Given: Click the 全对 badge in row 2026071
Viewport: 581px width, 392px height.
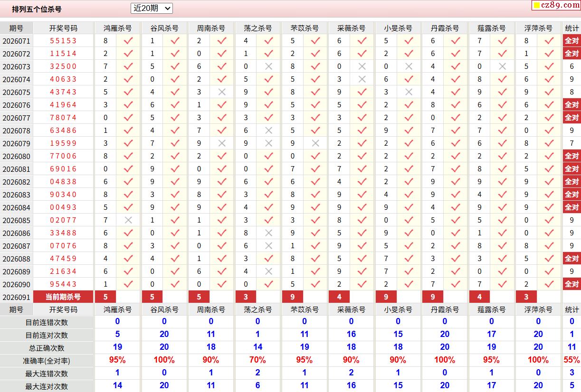Looking at the screenshot, I should (571, 41).
